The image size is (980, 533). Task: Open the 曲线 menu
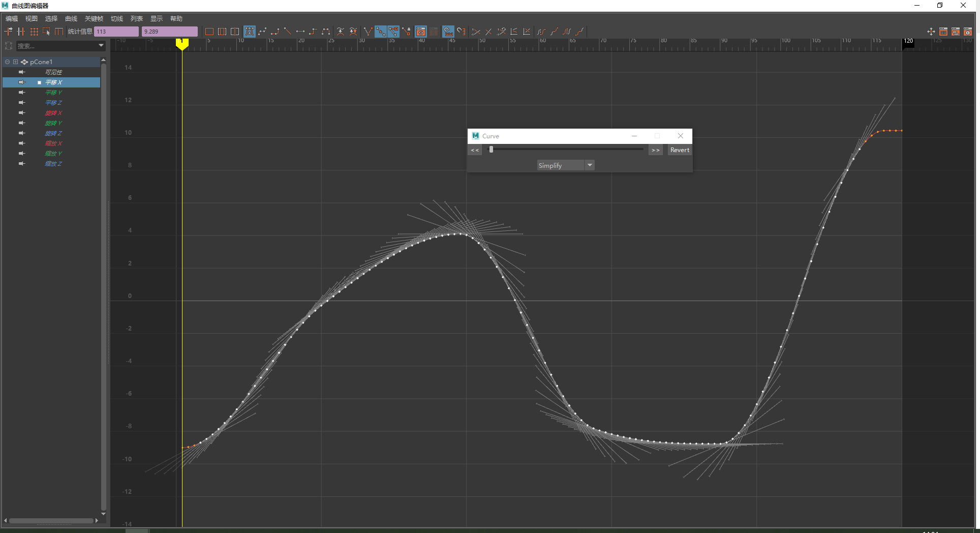point(71,18)
